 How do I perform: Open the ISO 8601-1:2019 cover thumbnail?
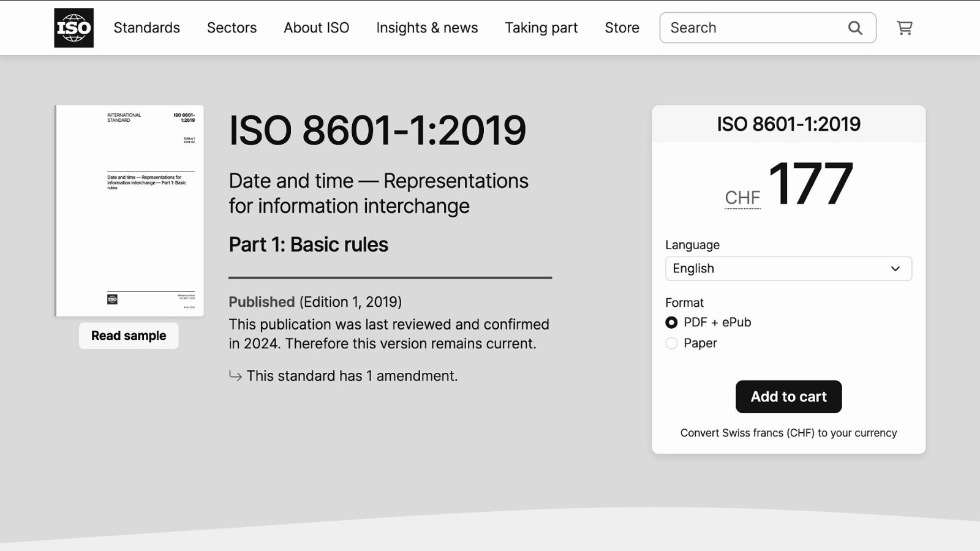pyautogui.click(x=129, y=211)
